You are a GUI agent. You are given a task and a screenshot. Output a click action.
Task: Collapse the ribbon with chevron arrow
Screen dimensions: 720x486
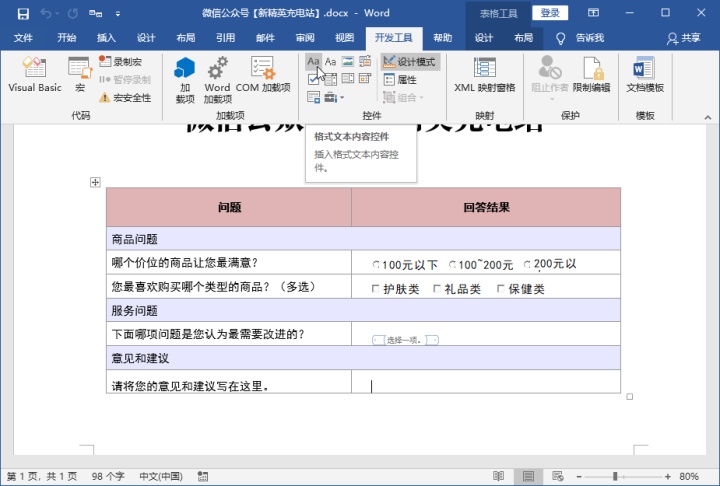pyautogui.click(x=708, y=118)
